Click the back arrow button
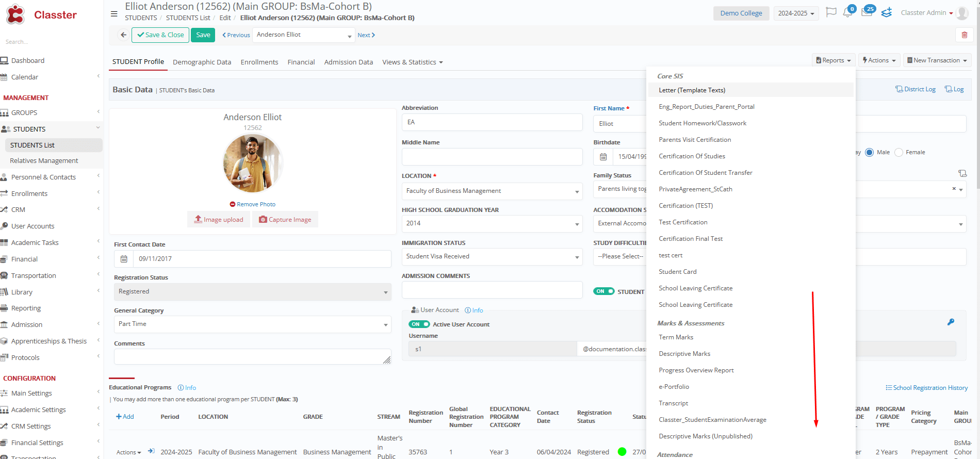Screen dimensions: 980x459 pyautogui.click(x=123, y=35)
